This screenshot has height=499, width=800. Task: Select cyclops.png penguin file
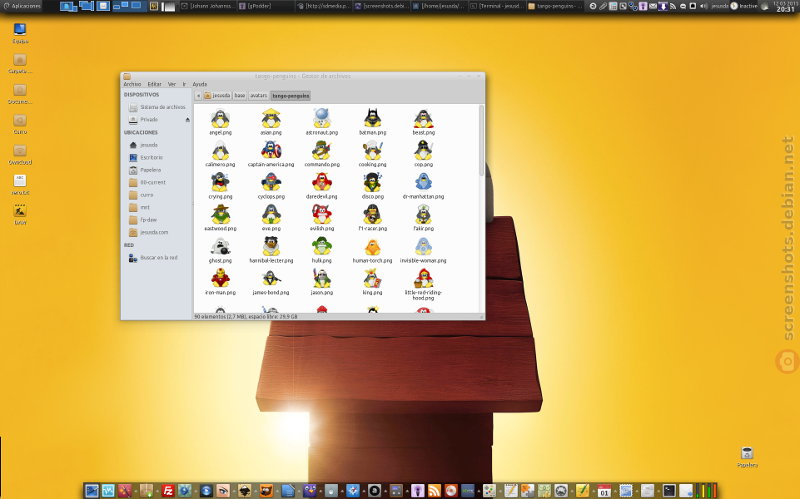[x=271, y=187]
